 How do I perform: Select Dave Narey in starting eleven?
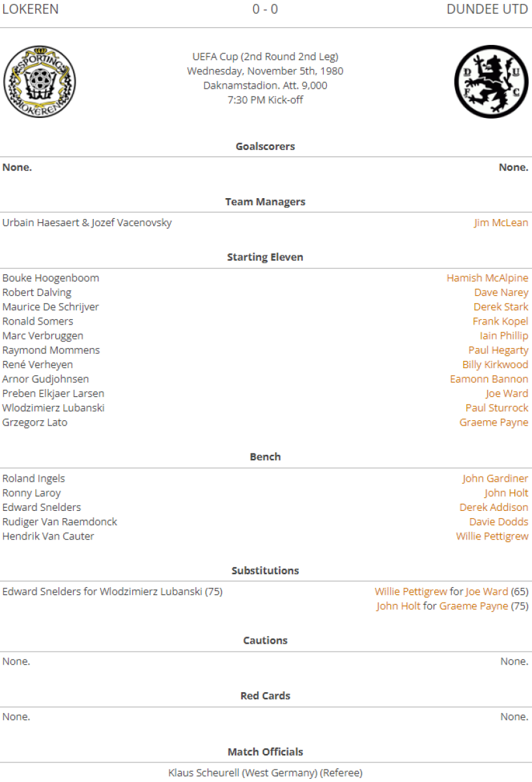[x=501, y=293]
